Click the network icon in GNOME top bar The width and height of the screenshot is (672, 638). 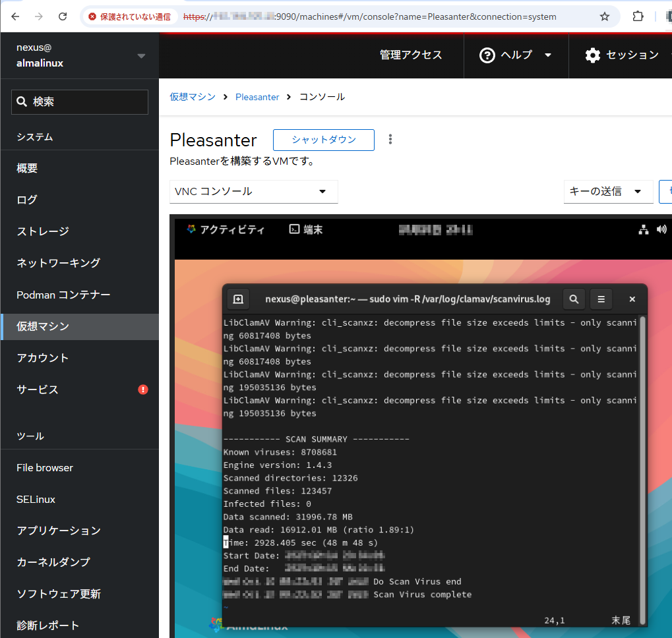[644, 229]
